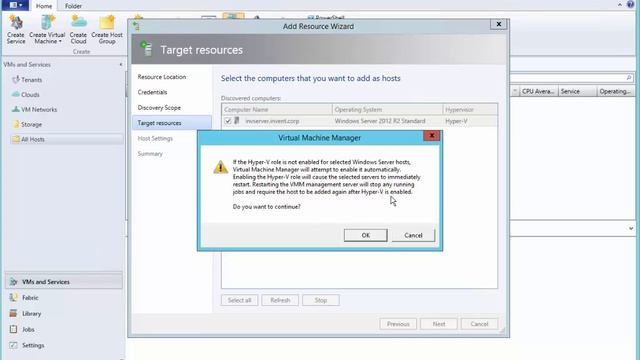Go to Credentials wizard step
The width and height of the screenshot is (640, 360).
(152, 92)
